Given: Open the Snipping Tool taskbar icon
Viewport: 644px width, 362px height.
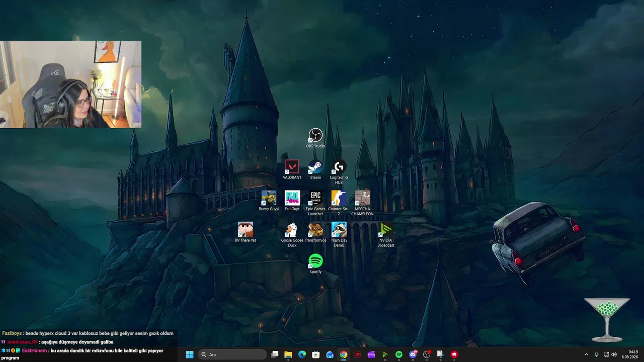Looking at the screenshot, I should pos(440,354).
